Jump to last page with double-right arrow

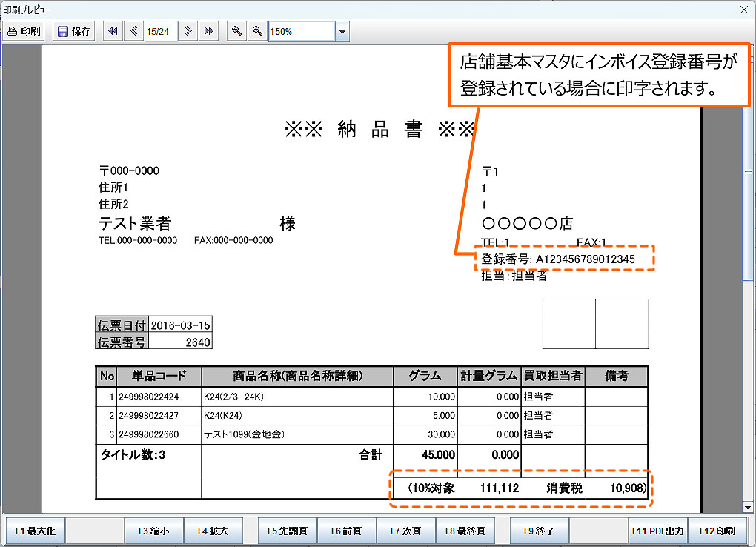(x=209, y=31)
